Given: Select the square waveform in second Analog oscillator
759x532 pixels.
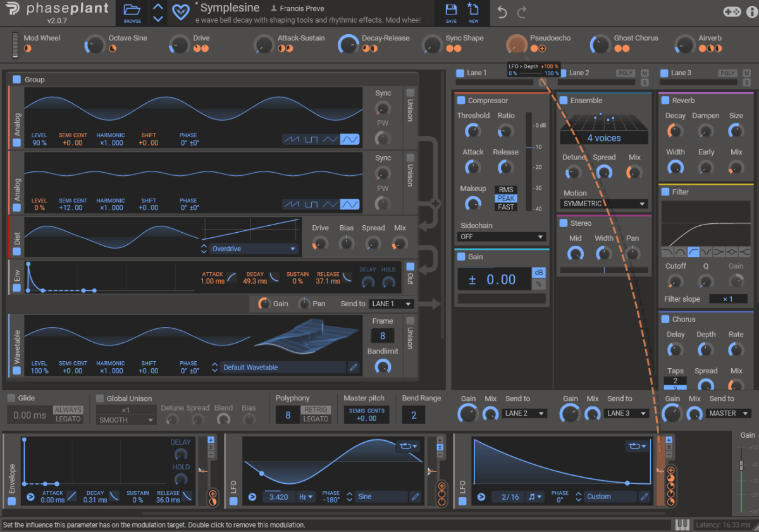Looking at the screenshot, I should [311, 204].
